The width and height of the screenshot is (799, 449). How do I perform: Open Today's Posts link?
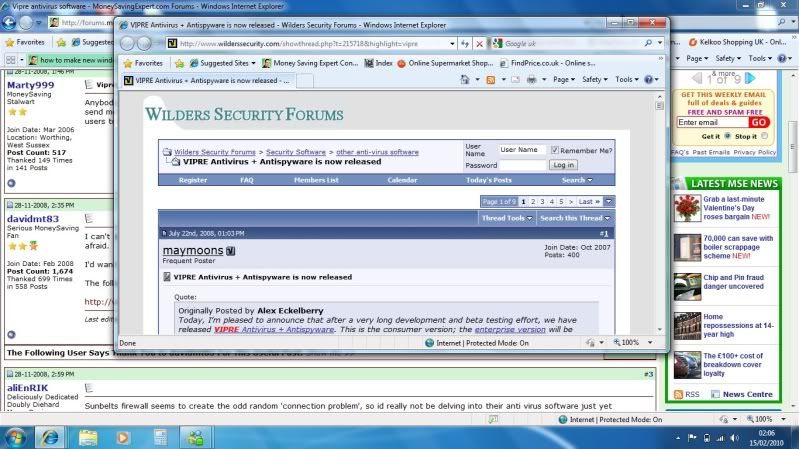tap(488, 180)
